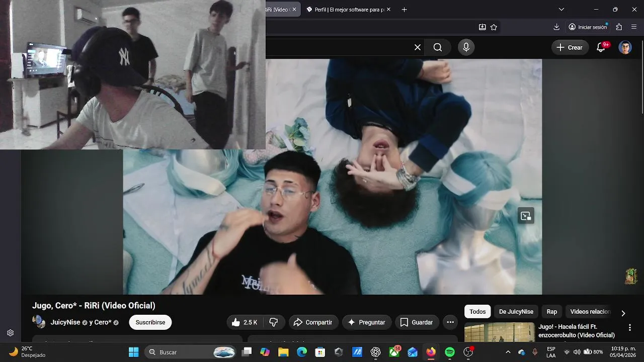The width and height of the screenshot is (644, 362).
Task: Open Microsoft Edge from the taskbar
Action: pyautogui.click(x=301, y=352)
